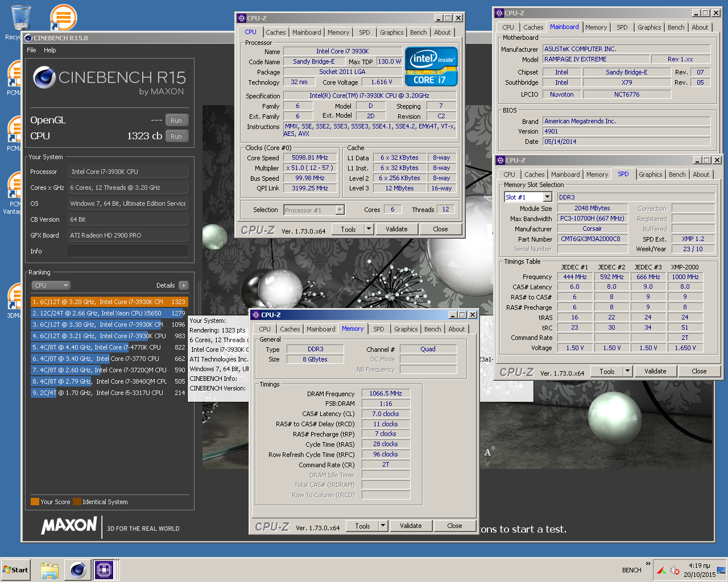Viewport: 728px width, 582px height.
Task: Open the orange shortcut icon beside Recycle Bin
Action: (63, 17)
